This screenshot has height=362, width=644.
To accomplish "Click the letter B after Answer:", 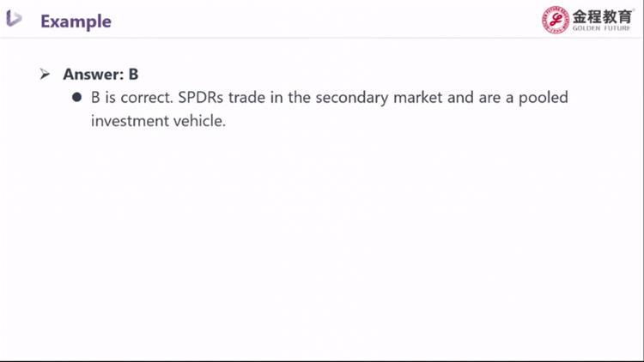I will (x=133, y=75).
